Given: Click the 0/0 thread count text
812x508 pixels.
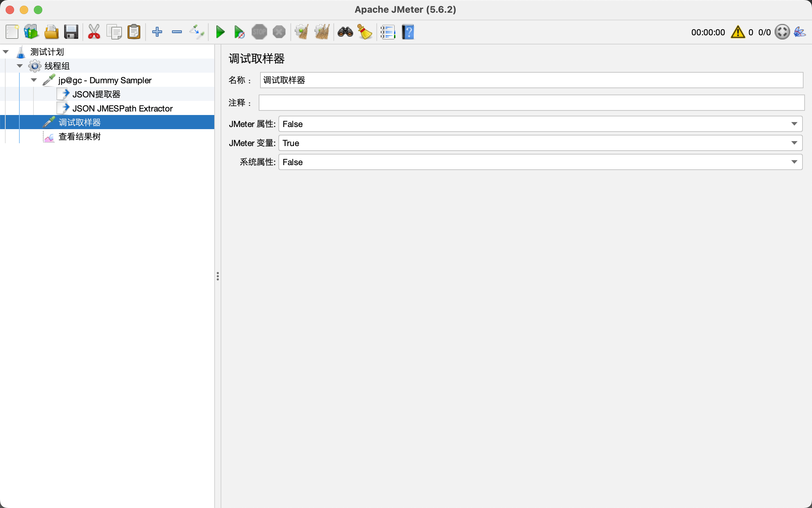Looking at the screenshot, I should pos(764,32).
